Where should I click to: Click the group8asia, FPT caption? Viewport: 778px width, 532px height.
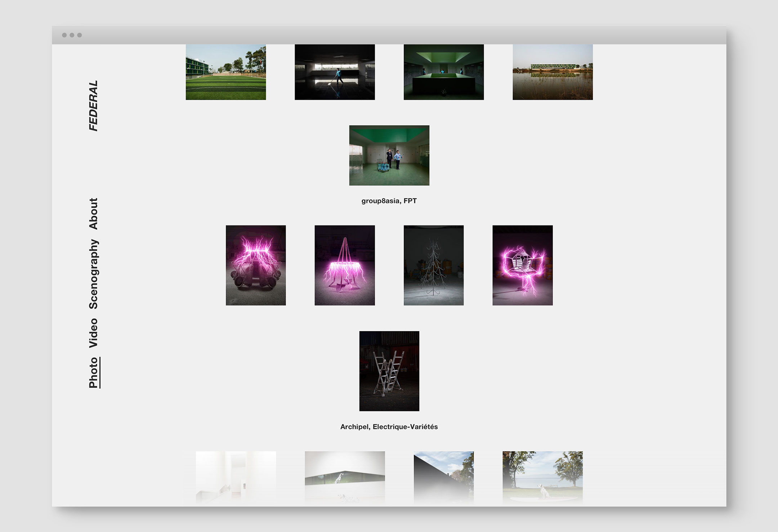[x=389, y=201]
